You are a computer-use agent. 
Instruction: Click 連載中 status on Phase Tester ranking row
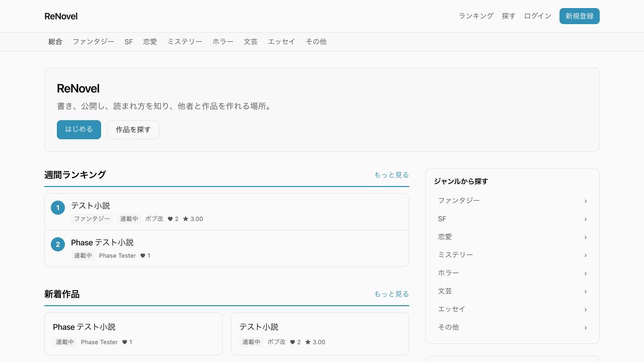tap(83, 255)
